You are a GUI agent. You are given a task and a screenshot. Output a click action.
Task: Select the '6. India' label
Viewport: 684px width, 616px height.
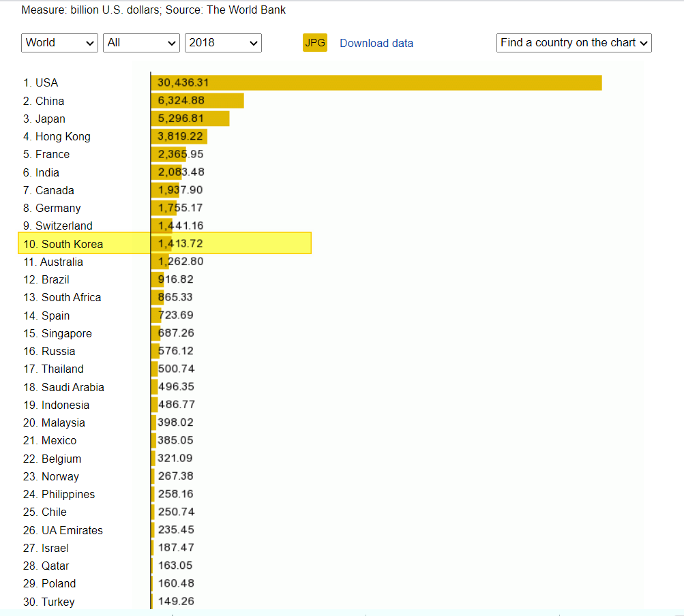41,172
